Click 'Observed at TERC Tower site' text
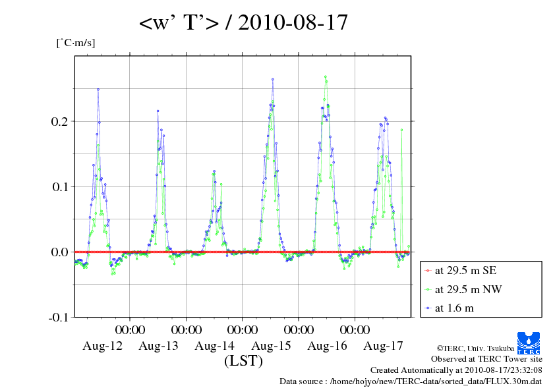Viewport: 555px width, 392px height. click(486, 359)
